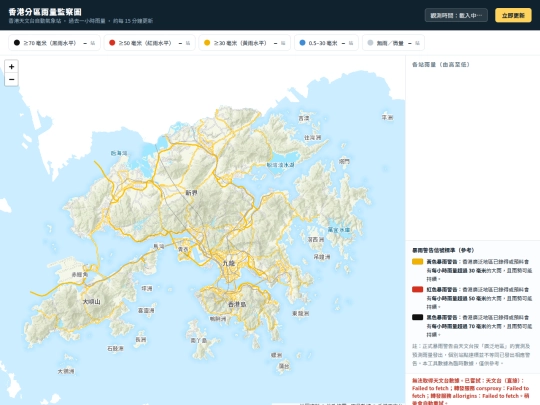Click the 南丫島 label on the map
Image resolution: width=540 pixels, height=405 pixels.
coord(199,340)
